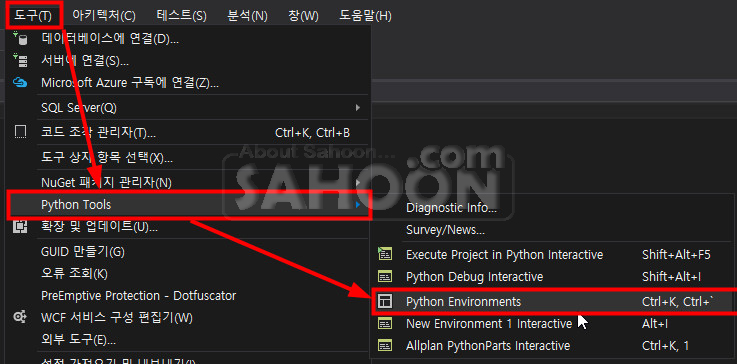
Task: Click the Shift+Alt+I shortcut text
Action: [x=671, y=277]
